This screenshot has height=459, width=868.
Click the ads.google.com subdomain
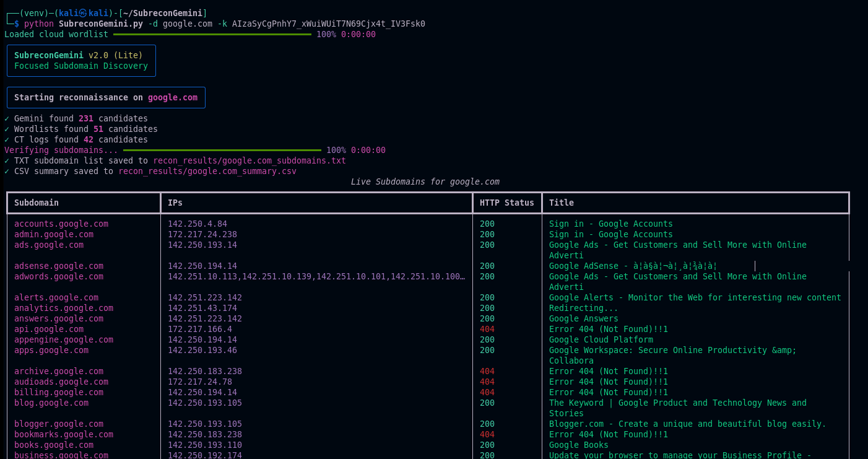[49, 245]
